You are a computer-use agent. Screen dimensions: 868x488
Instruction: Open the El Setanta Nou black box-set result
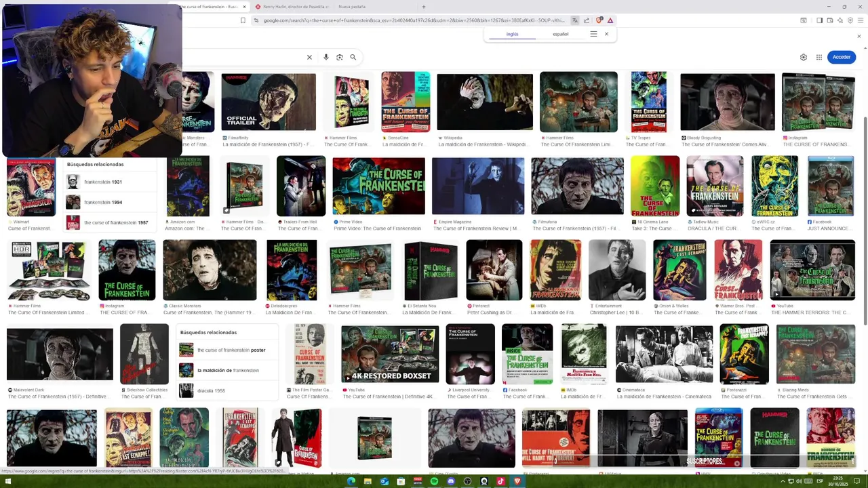point(431,270)
